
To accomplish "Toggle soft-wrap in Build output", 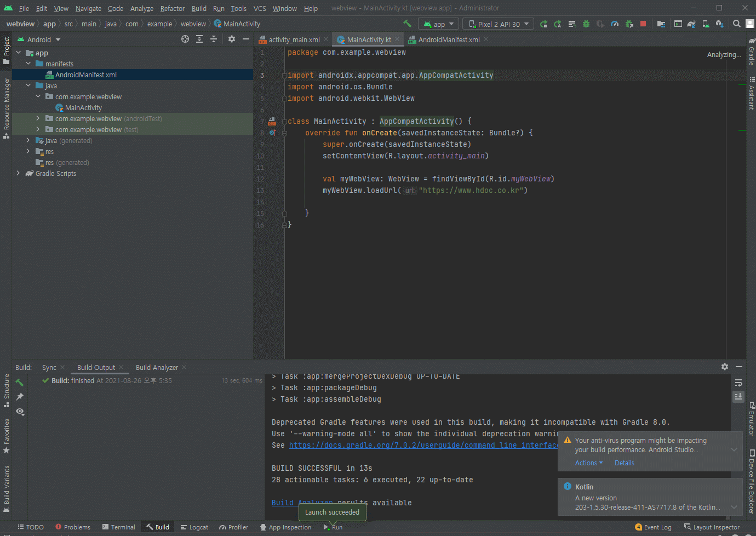I will (738, 383).
